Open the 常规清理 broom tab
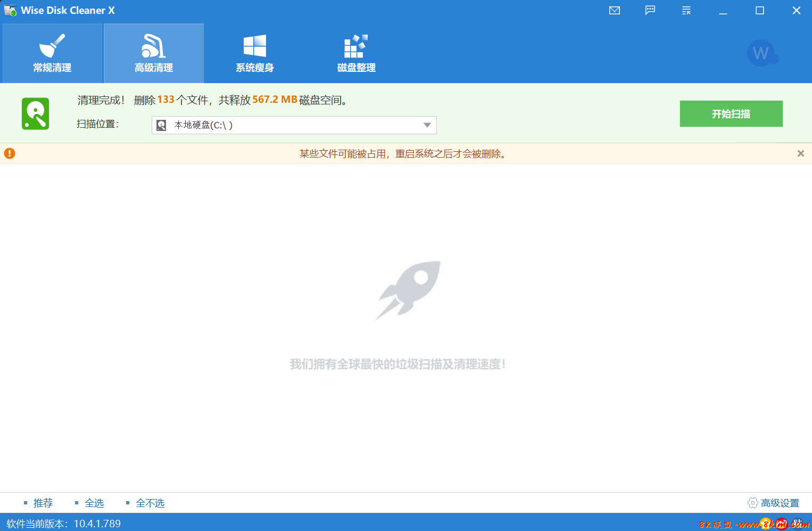 coord(52,53)
